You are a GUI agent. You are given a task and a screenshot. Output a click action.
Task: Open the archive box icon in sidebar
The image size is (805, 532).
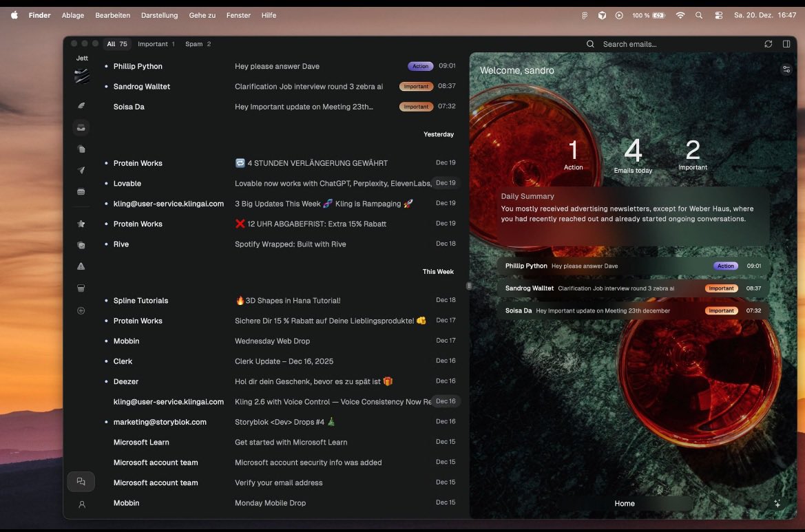click(x=81, y=288)
